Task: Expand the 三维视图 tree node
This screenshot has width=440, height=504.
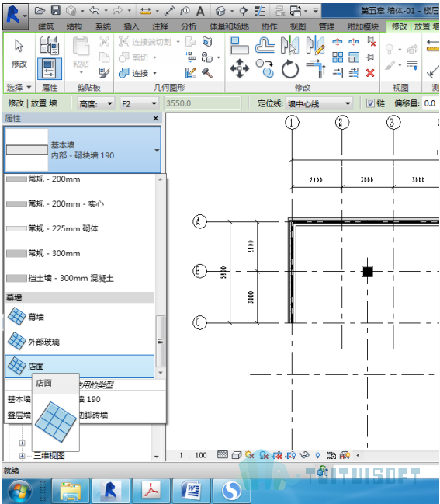Action: click(x=22, y=456)
